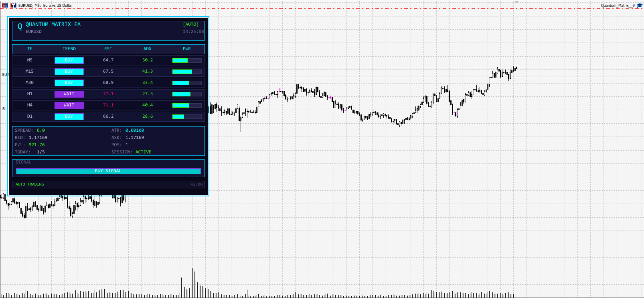Click the H4 WAIT trend badge
This screenshot has height=298, width=644.
click(69, 105)
